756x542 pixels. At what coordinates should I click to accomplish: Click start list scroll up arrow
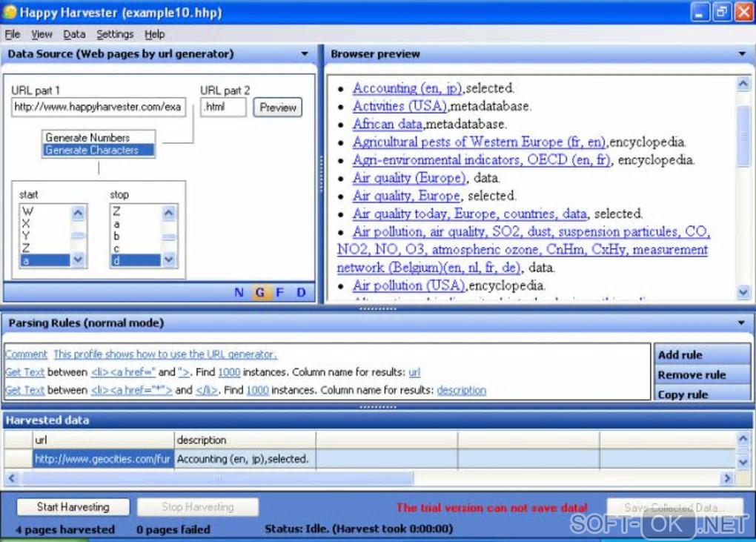coord(78,212)
